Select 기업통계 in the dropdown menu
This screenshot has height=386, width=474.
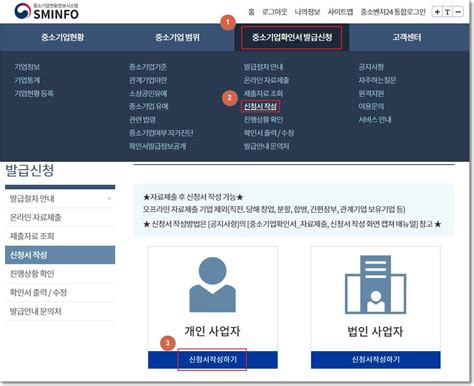click(x=27, y=80)
